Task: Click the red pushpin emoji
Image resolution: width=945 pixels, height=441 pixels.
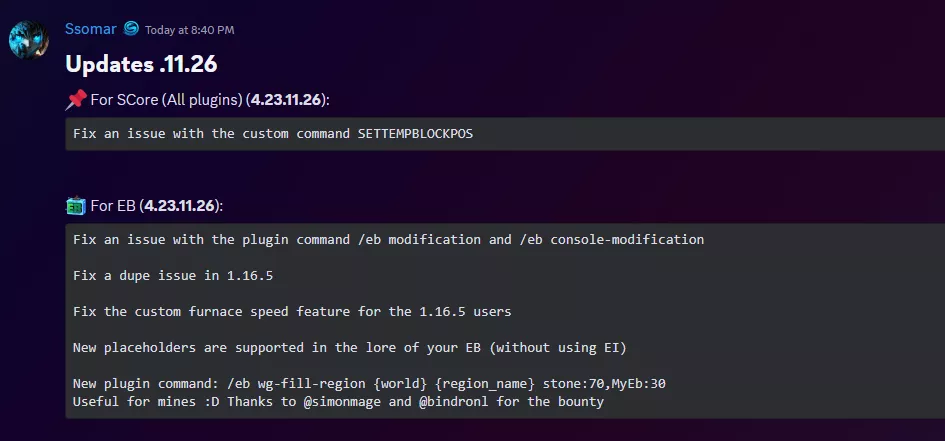Action: point(75,100)
